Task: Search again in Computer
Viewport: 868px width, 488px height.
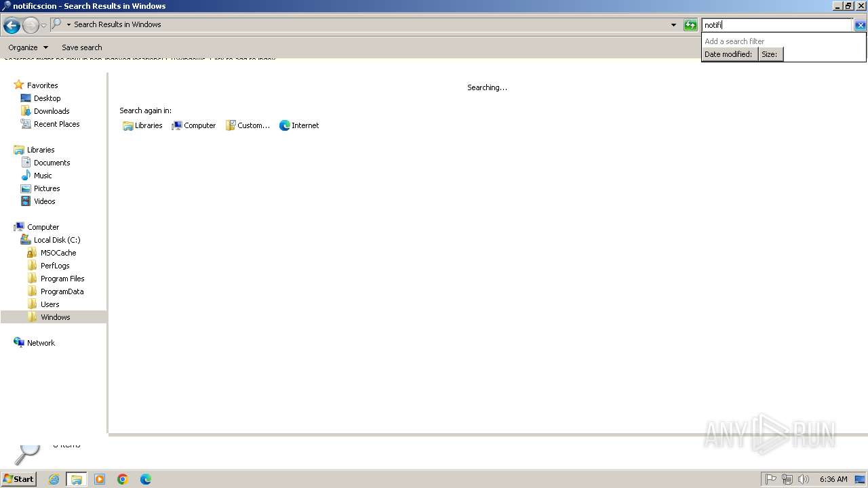Action: (194, 125)
